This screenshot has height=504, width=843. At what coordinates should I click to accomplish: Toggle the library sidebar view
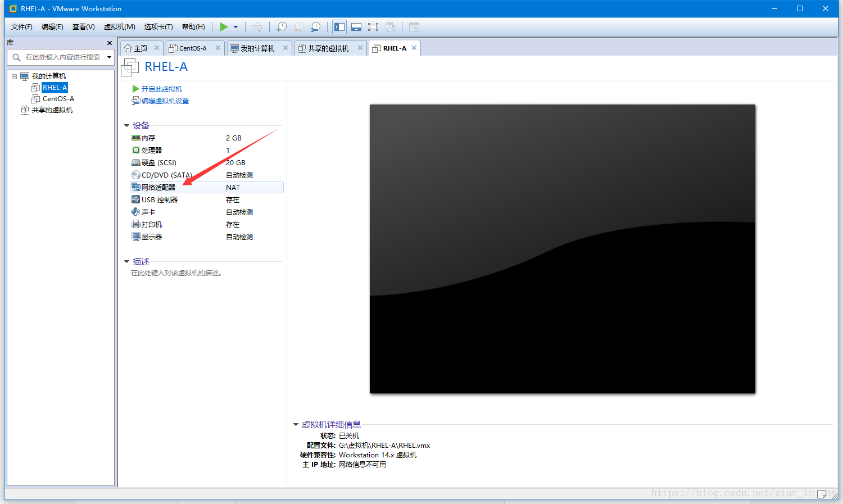(339, 27)
